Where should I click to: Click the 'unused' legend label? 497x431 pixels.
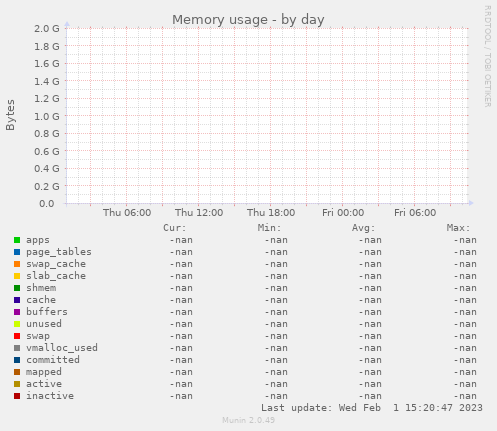[44, 324]
